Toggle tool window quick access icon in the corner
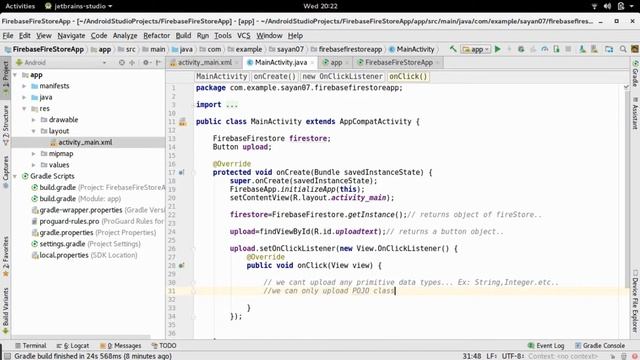 coord(7,356)
